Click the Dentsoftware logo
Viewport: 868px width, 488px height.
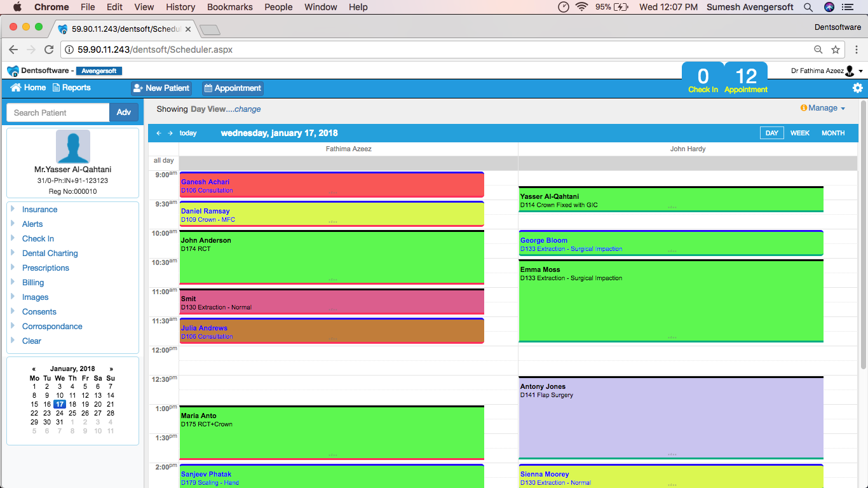tap(12, 71)
